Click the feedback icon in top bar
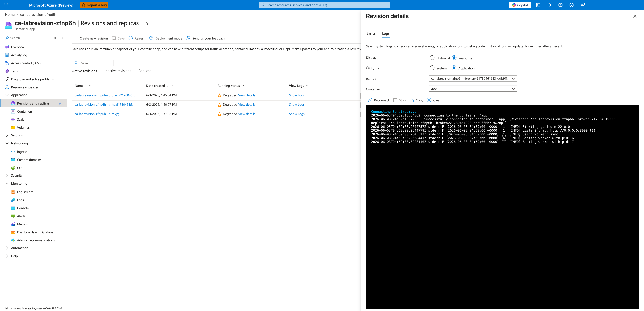 582,5
